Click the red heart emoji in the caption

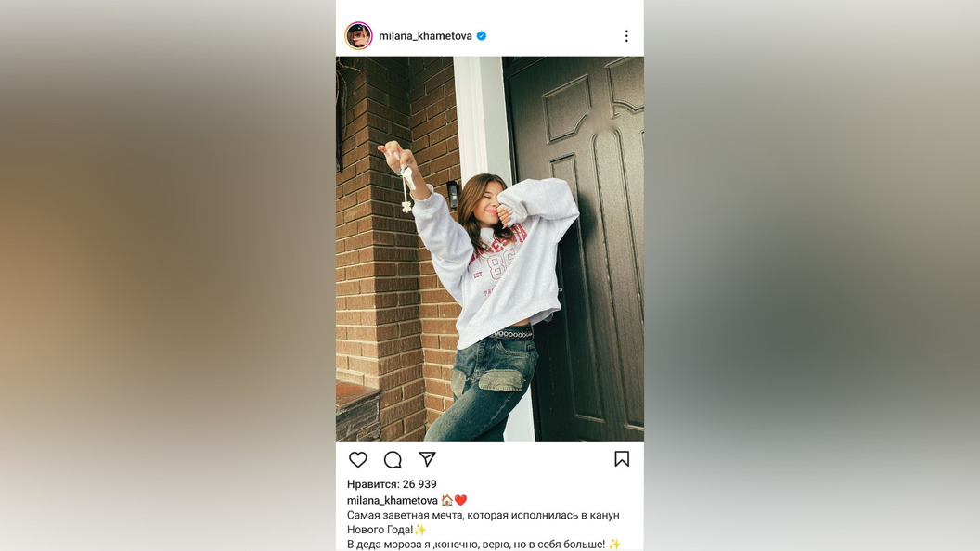[460, 500]
